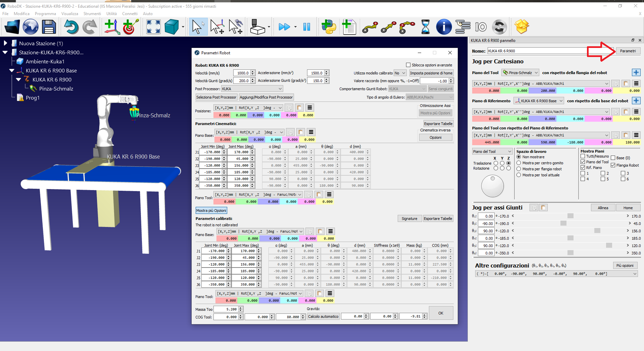Open the jog mode Piano del Tool dropdown
The height and width of the screenshot is (351, 644).
pyautogui.click(x=492, y=152)
